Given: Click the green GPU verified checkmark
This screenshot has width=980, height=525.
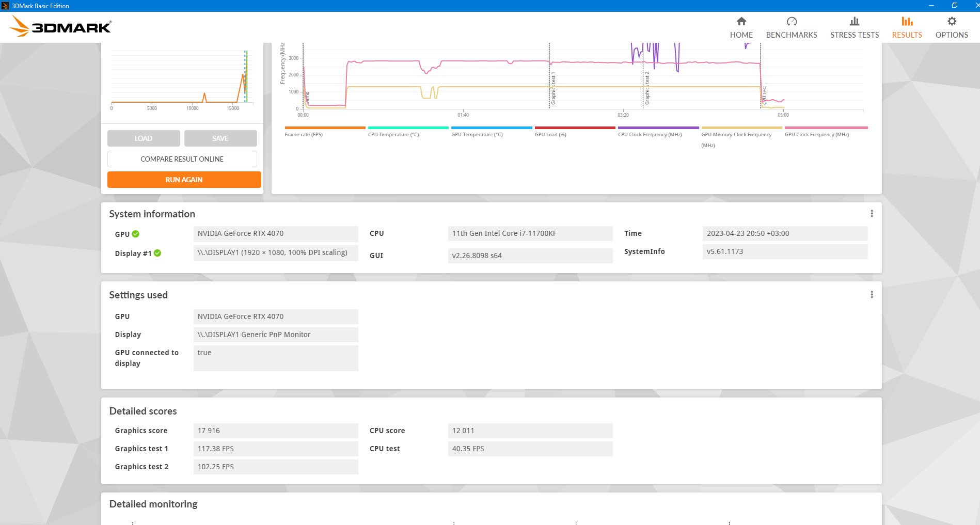Looking at the screenshot, I should pos(135,234).
